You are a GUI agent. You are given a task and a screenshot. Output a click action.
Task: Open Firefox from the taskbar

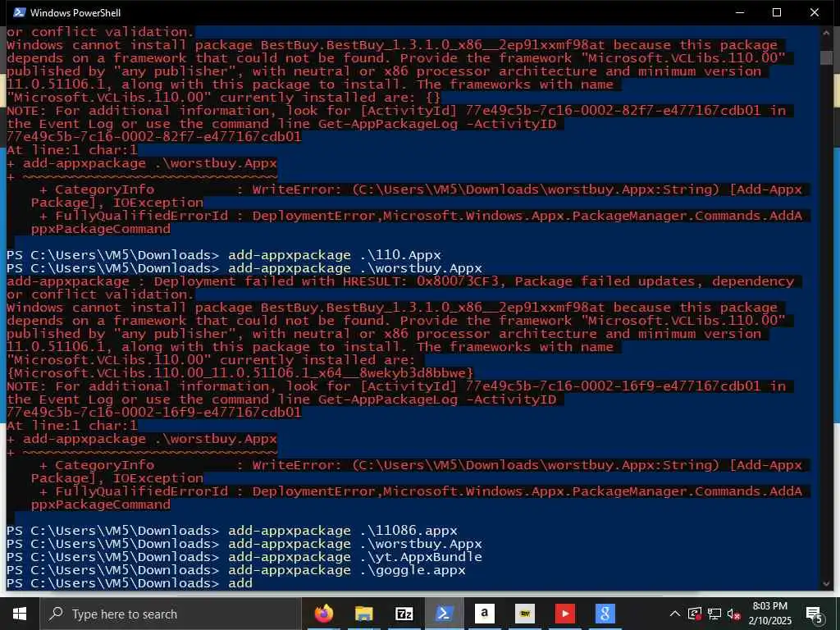click(323, 614)
